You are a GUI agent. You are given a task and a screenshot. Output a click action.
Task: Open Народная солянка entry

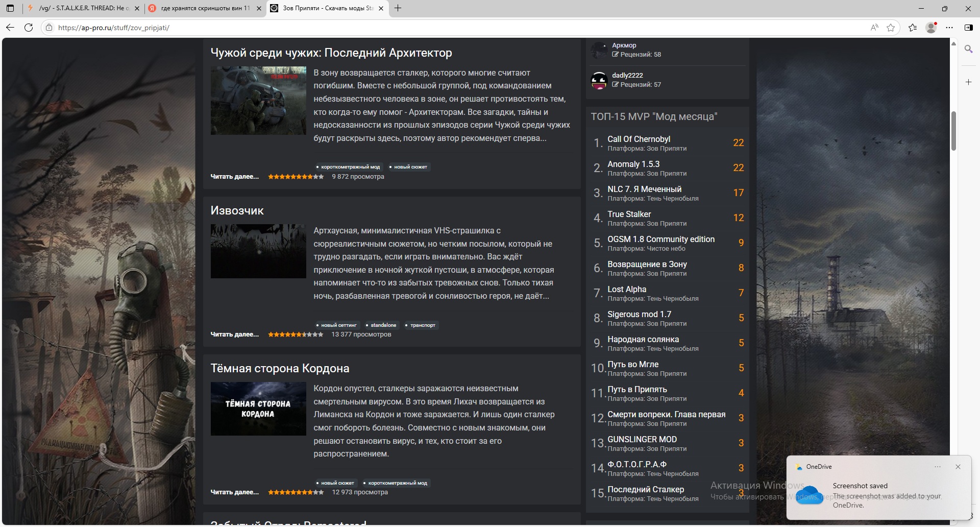[643, 339]
